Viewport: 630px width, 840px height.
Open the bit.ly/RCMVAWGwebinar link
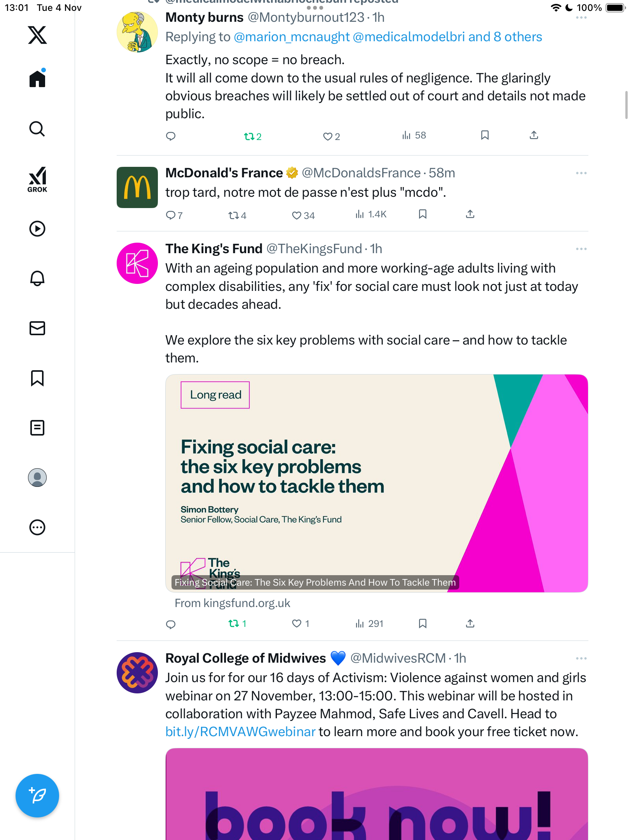[240, 732]
